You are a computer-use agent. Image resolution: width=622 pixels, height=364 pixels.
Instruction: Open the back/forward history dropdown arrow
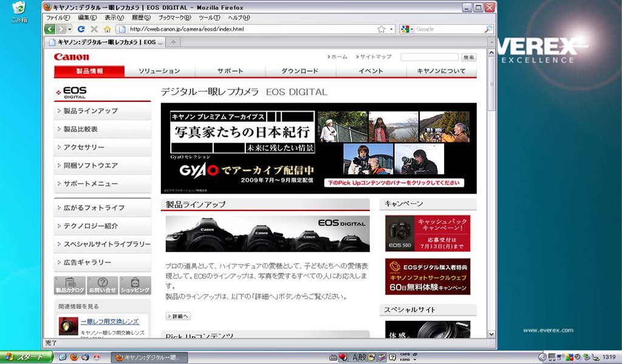point(70,29)
